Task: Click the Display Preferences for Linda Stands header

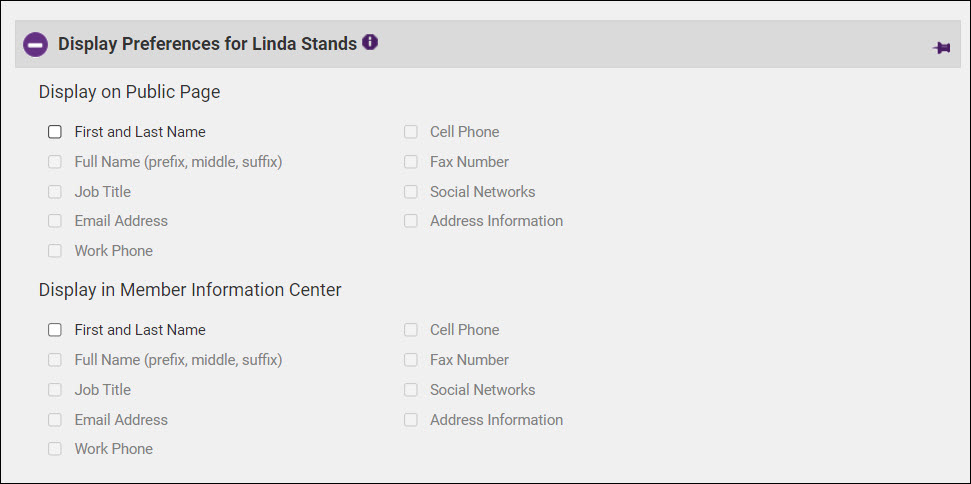Action: click(x=207, y=44)
